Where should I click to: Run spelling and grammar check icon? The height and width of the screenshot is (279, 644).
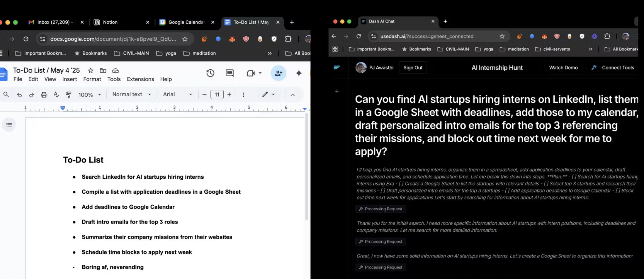[x=56, y=95]
